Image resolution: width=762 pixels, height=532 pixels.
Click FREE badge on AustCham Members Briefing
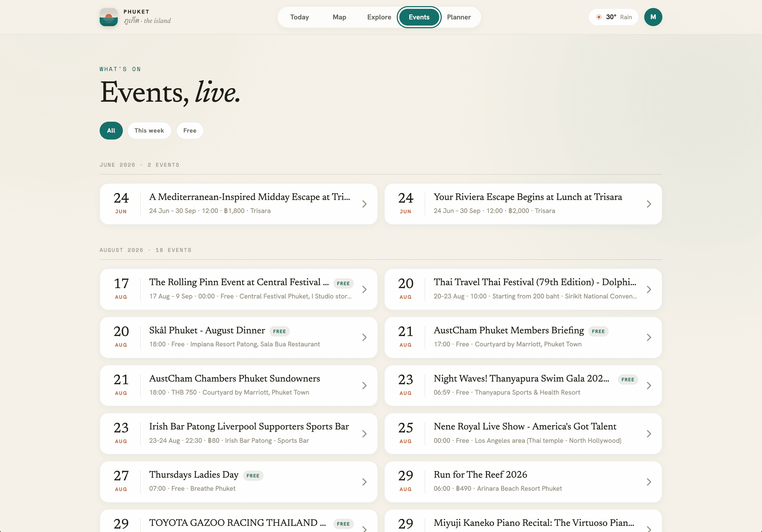coord(598,331)
